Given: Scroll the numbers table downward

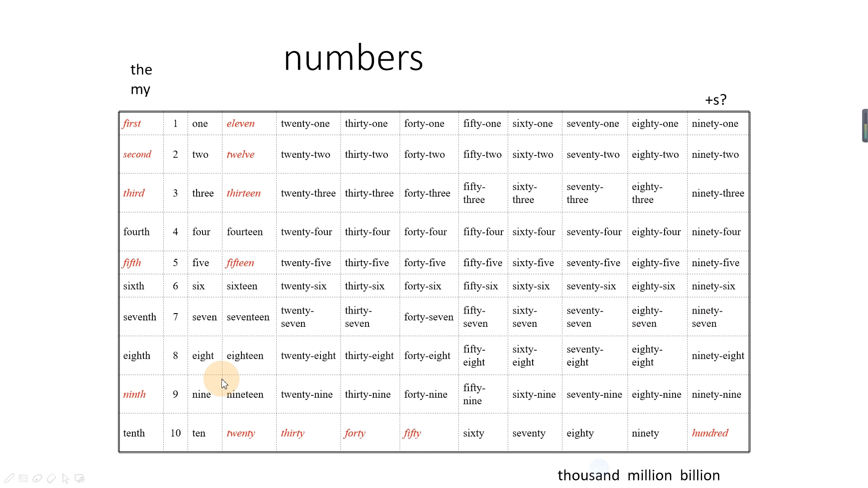Looking at the screenshot, I should [864, 298].
